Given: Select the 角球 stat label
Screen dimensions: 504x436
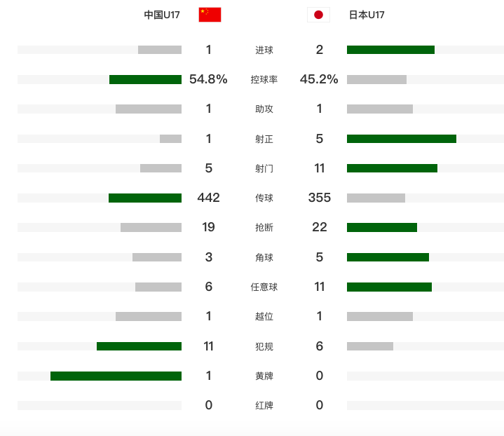Looking at the screenshot, I should (x=264, y=257).
